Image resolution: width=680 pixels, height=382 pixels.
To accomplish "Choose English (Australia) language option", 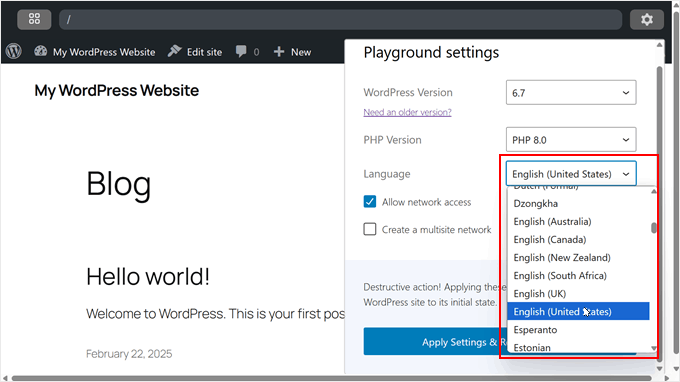I will (x=579, y=222).
